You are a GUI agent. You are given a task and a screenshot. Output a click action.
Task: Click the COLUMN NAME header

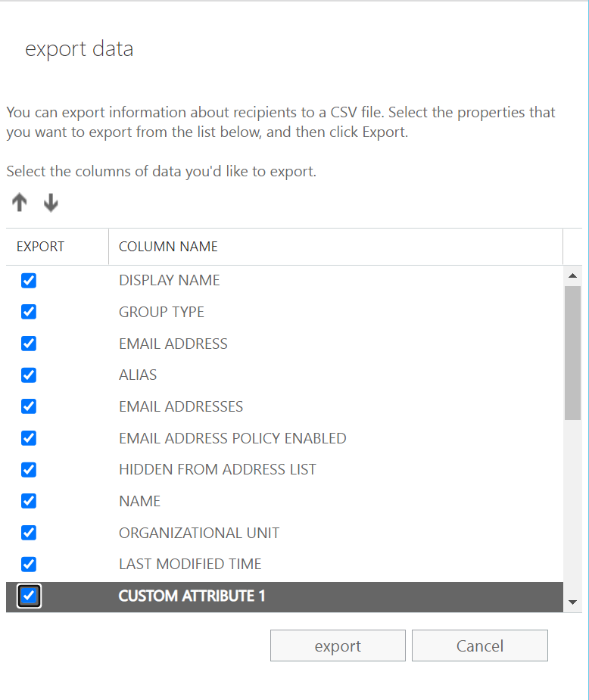168,247
